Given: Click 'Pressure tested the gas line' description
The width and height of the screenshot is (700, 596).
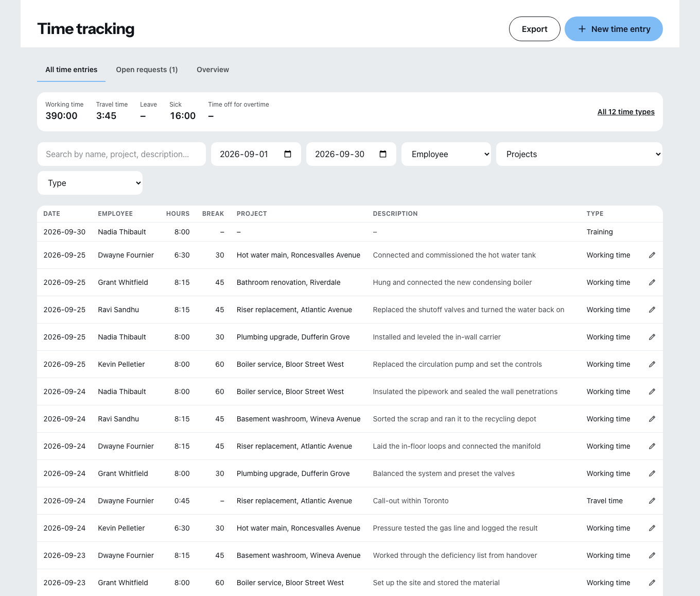Looking at the screenshot, I should (x=455, y=528).
